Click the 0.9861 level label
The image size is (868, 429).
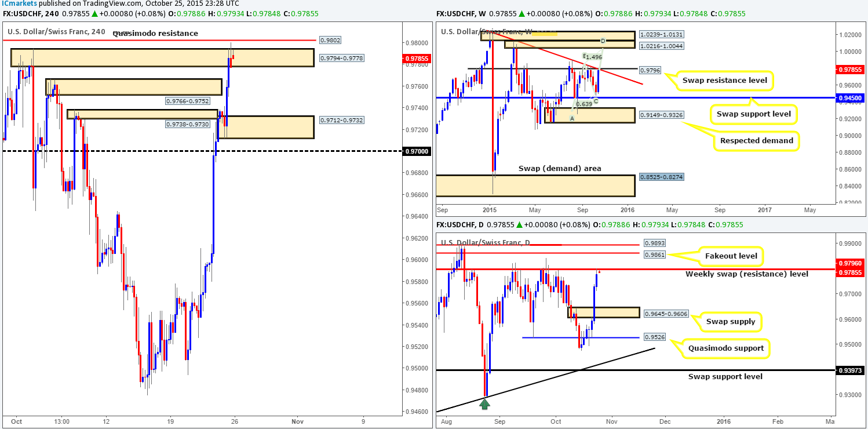pyautogui.click(x=655, y=254)
